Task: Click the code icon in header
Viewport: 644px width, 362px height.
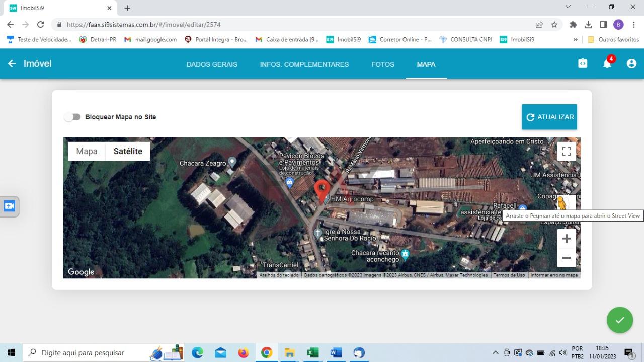Action: 583,63
